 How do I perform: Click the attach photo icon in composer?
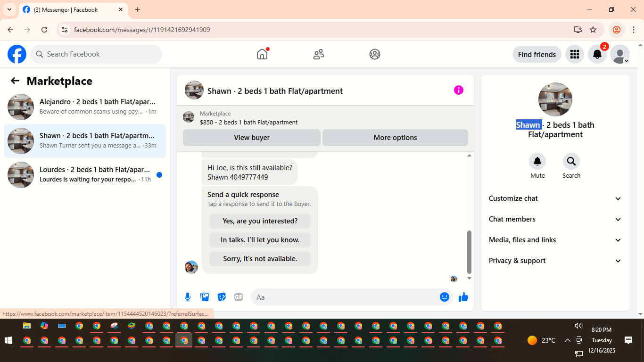pos(205,297)
